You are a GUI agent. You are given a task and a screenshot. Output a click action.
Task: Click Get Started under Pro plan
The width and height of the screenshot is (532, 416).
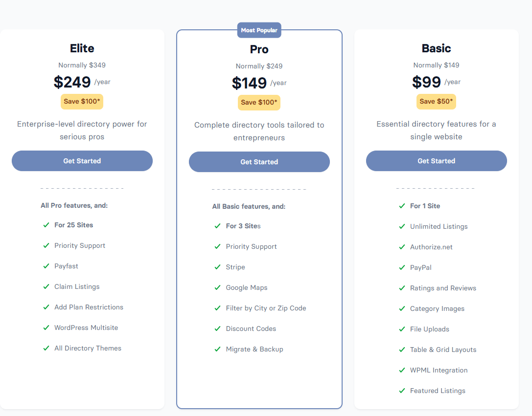tap(259, 162)
